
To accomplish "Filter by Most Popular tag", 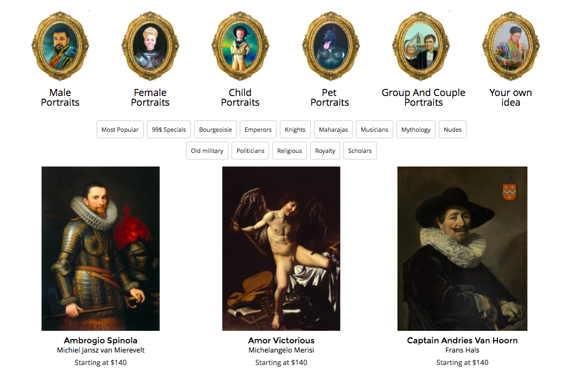I will click(120, 130).
